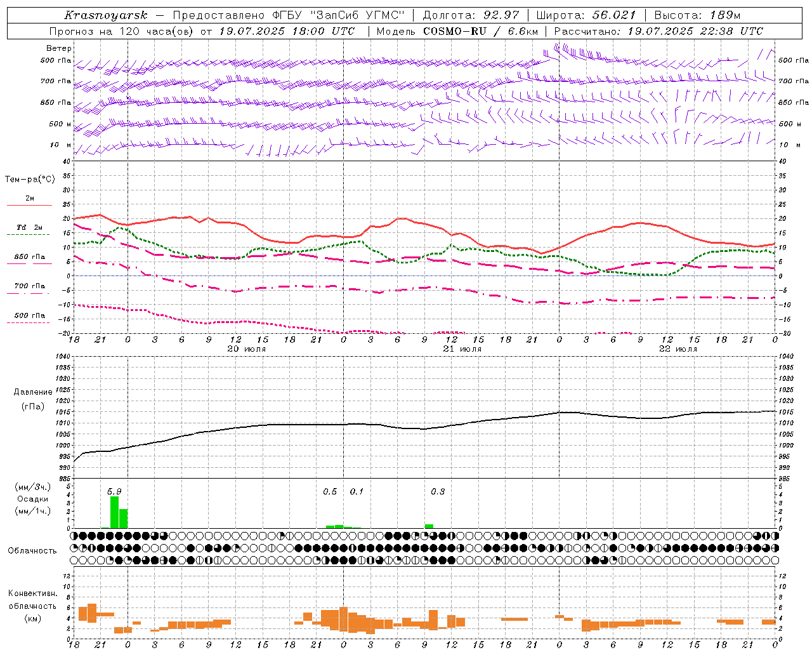Click the 'Ветер' wind section label
This screenshot has width=812, height=650.
coord(59,48)
